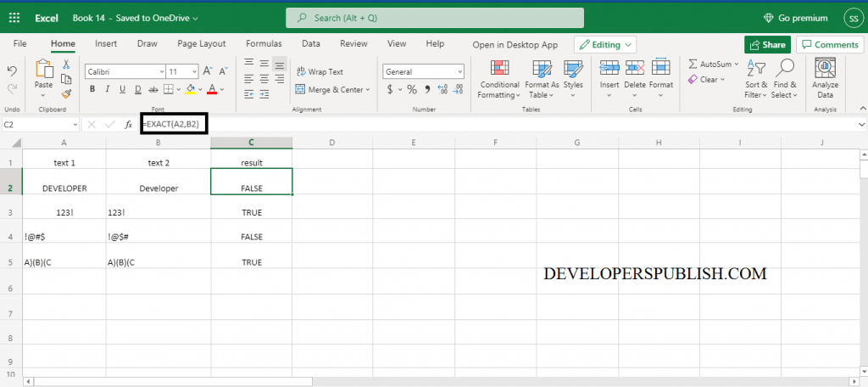This screenshot has width=868, height=387.
Task: Click the Redo arrow icon
Action: [x=12, y=89]
